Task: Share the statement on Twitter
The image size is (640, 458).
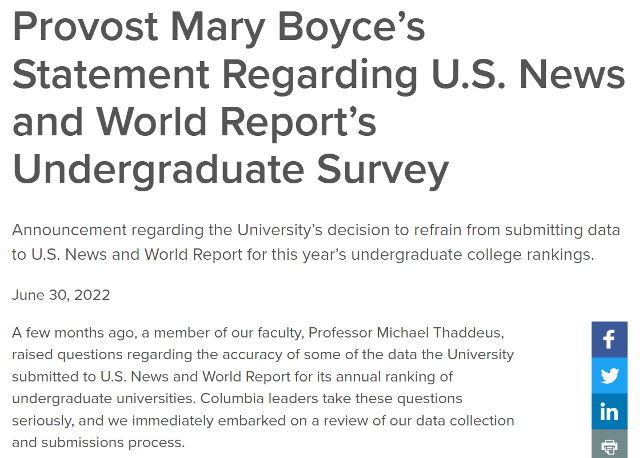Action: pyautogui.click(x=609, y=376)
